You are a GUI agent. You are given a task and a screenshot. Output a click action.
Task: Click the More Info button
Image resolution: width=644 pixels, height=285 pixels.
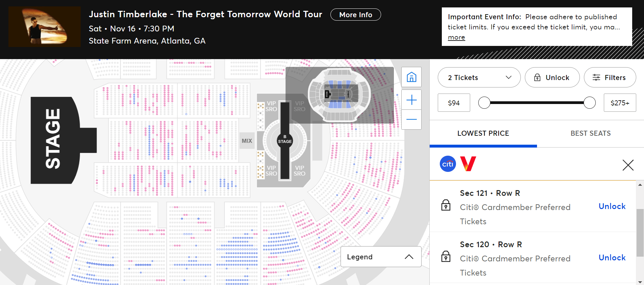point(355,15)
